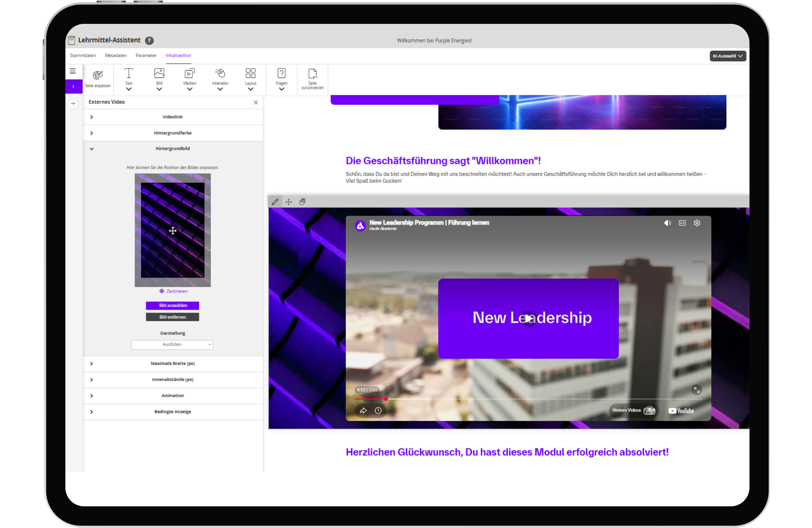Open the Fragen element menu

click(x=281, y=79)
